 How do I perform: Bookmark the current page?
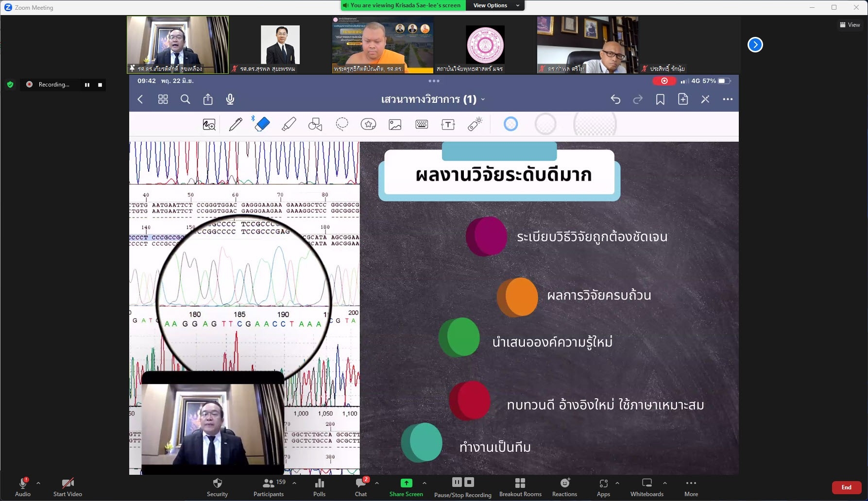(660, 100)
